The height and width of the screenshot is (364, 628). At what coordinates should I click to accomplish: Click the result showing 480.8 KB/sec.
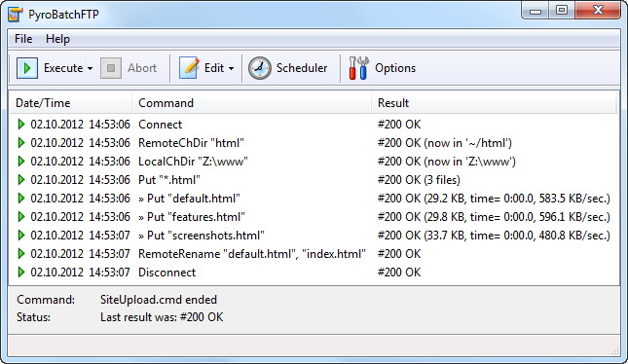point(494,236)
